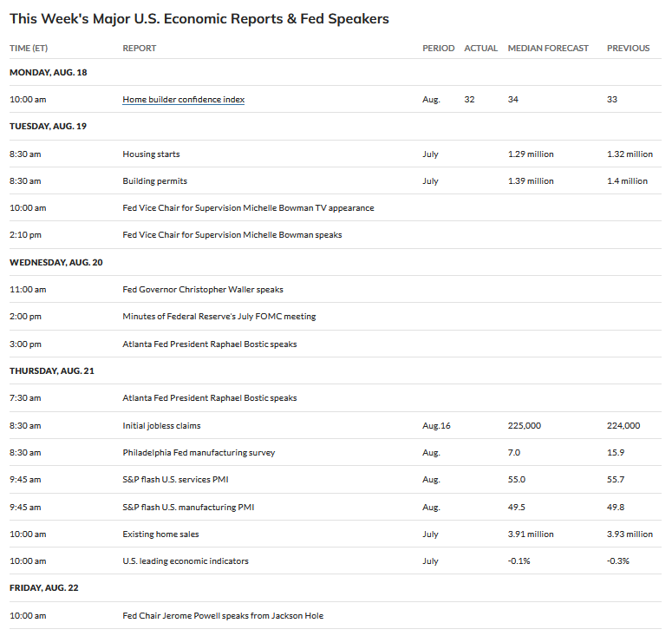Click the FRIDAY, AUG. 22 heading
The width and height of the screenshot is (672, 636).
click(x=44, y=588)
